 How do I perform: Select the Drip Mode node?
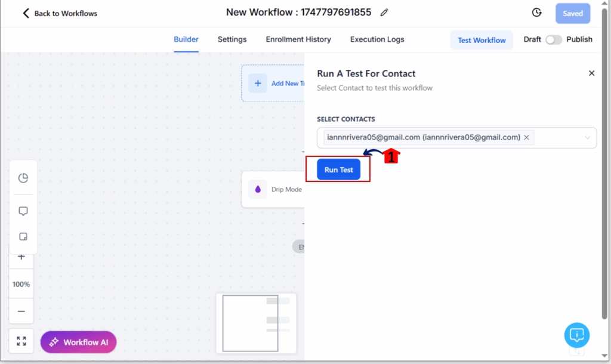pos(273,189)
